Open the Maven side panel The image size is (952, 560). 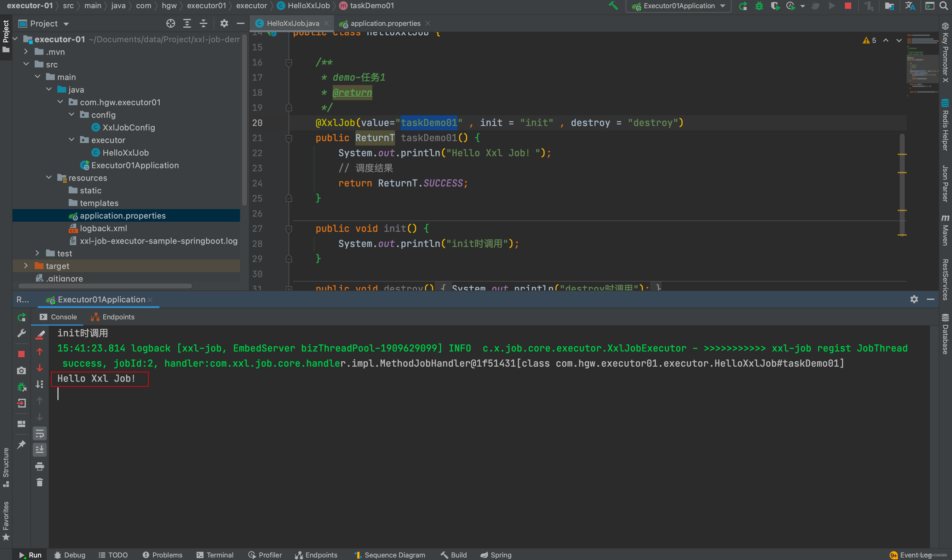(945, 230)
